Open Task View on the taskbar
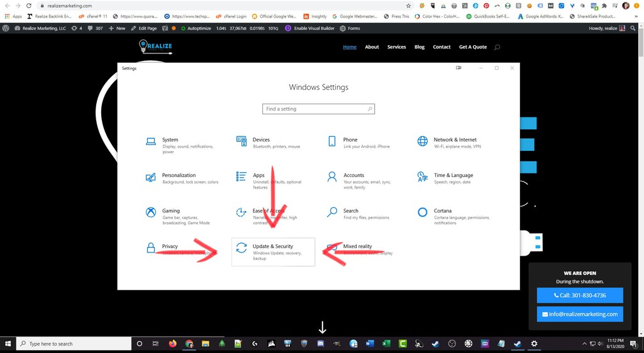Screen dimensions: 644x353 (x=155, y=344)
